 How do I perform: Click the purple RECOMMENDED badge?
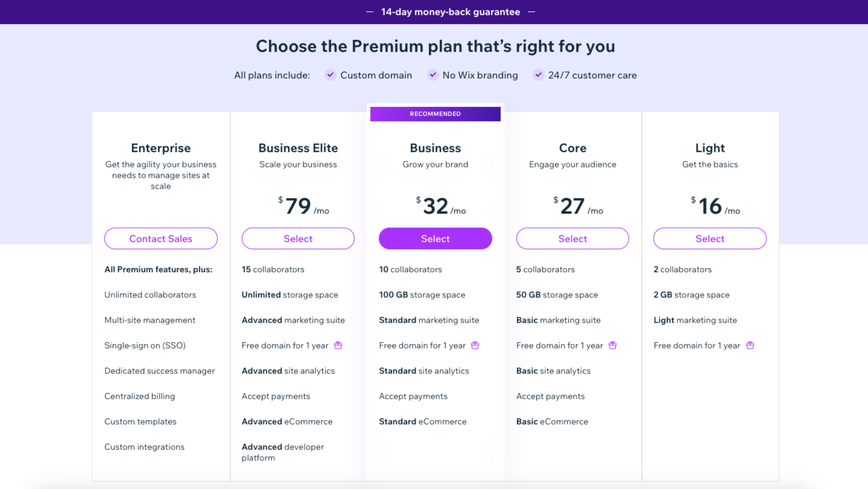(435, 114)
